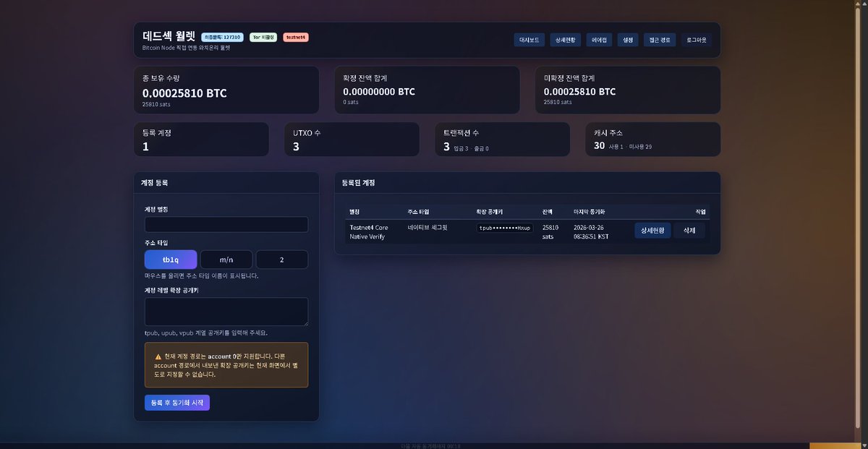The width and height of the screenshot is (868, 449).
Task: Open the 대시보드 navigation tab
Action: [x=529, y=40]
